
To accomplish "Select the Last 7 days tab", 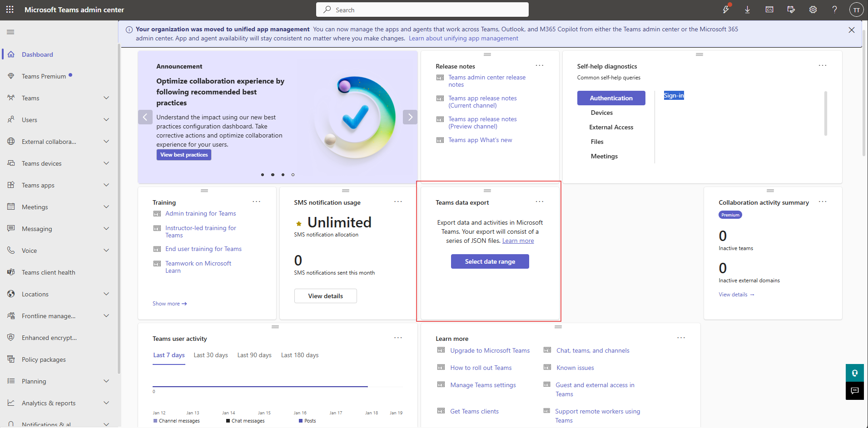I will [x=169, y=355].
